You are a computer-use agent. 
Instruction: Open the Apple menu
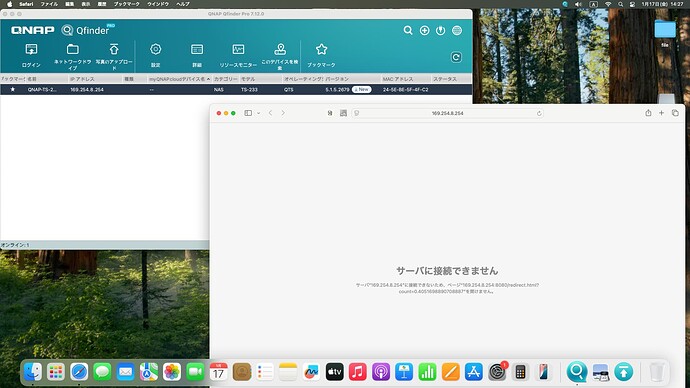[x=9, y=4]
